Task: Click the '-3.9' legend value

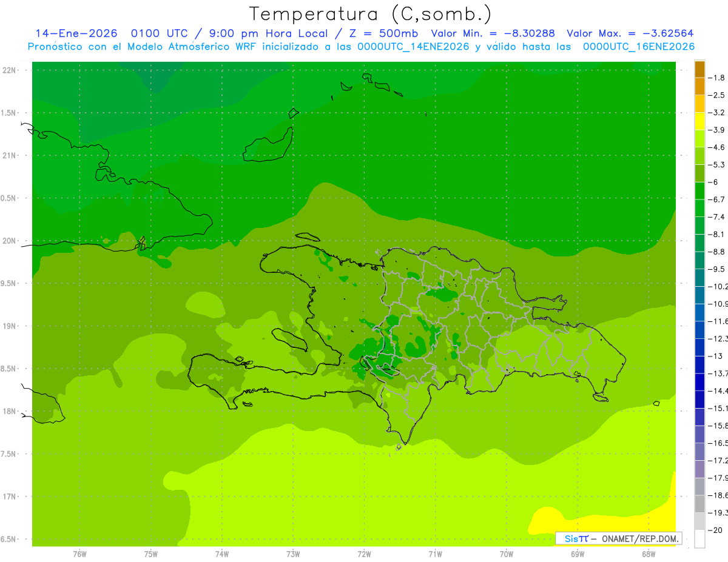Action: click(x=716, y=130)
